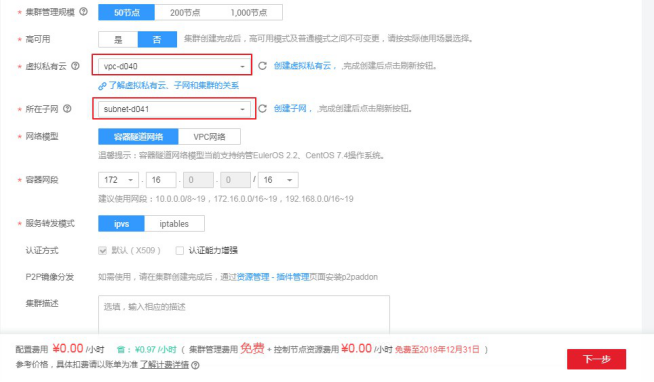Click help icon after 了解计费详情
The height and width of the screenshot is (382, 654).
(x=195, y=365)
